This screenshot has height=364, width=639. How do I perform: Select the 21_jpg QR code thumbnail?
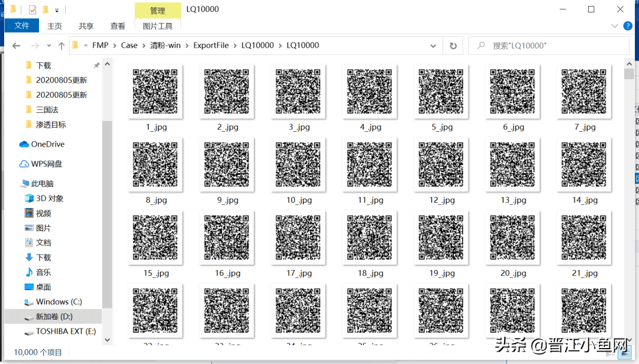[585, 238]
